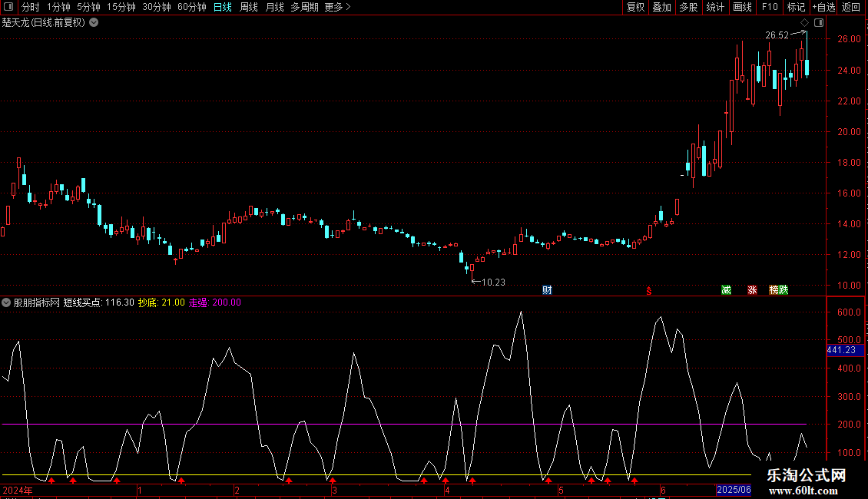Image resolution: width=868 pixels, height=499 pixels.
Task: Expand the 更多 periods menu
Action: coord(337,7)
